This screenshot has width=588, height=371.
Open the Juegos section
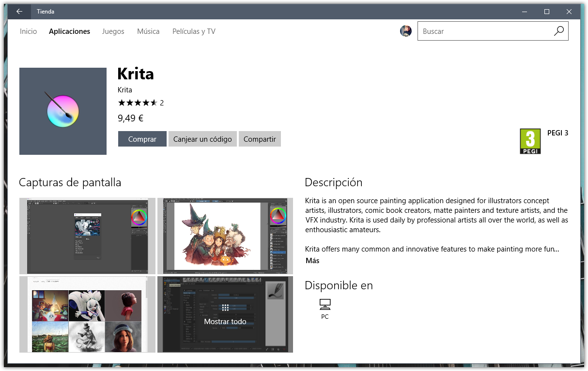pos(113,31)
